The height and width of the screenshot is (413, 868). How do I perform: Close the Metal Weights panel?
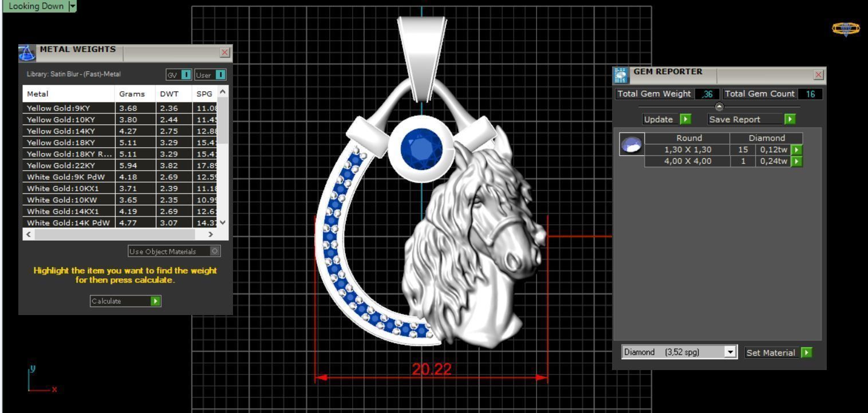(x=224, y=52)
